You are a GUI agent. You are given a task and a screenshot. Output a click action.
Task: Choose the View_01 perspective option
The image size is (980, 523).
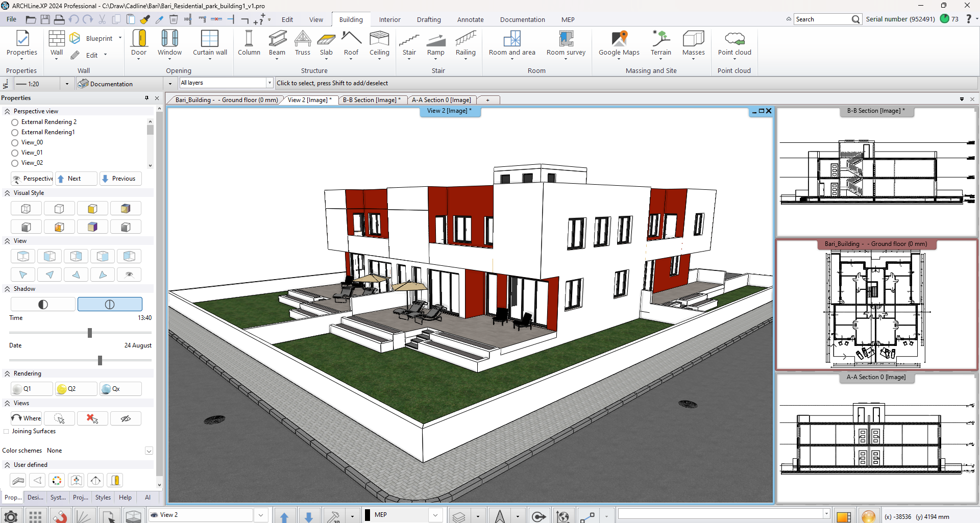15,153
